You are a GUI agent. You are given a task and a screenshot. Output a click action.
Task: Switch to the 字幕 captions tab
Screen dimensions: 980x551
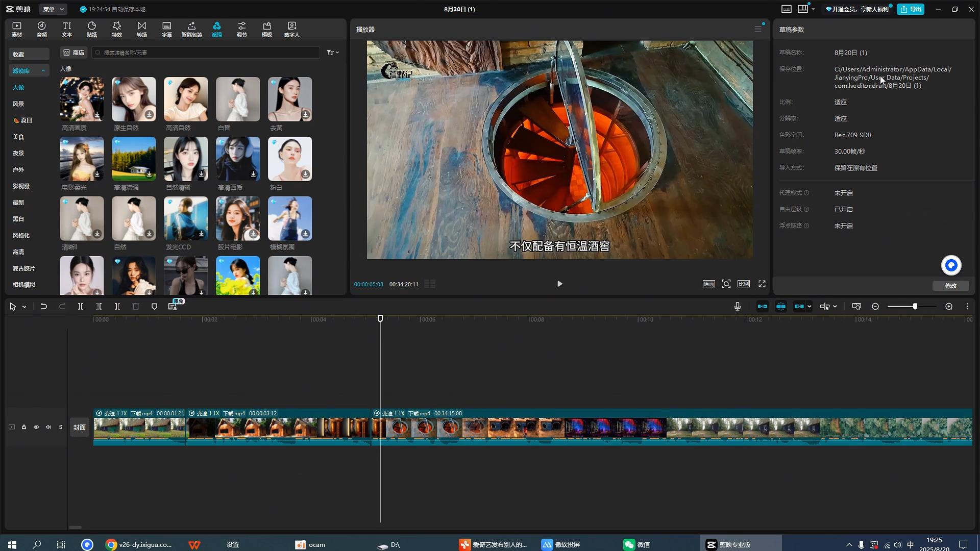click(x=167, y=30)
